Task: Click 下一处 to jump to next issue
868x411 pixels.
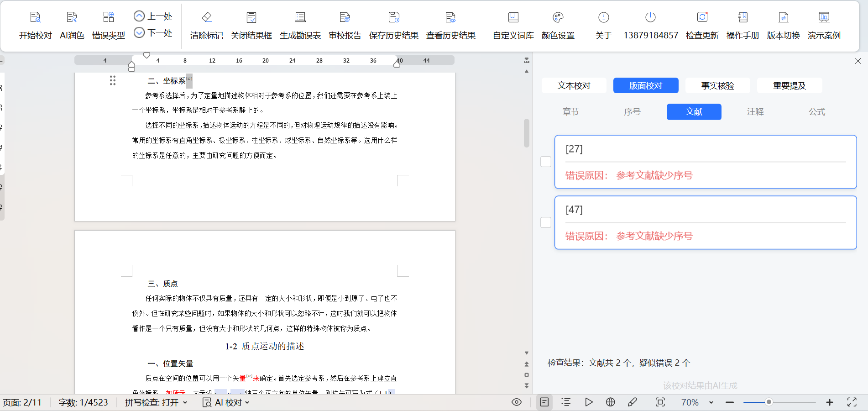Action: click(153, 33)
